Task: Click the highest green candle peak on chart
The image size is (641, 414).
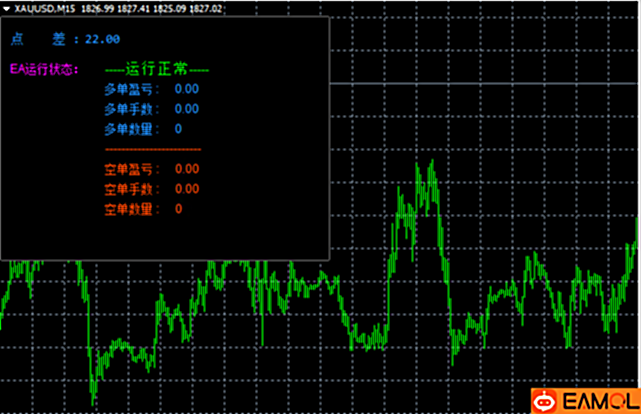Action: [430, 165]
